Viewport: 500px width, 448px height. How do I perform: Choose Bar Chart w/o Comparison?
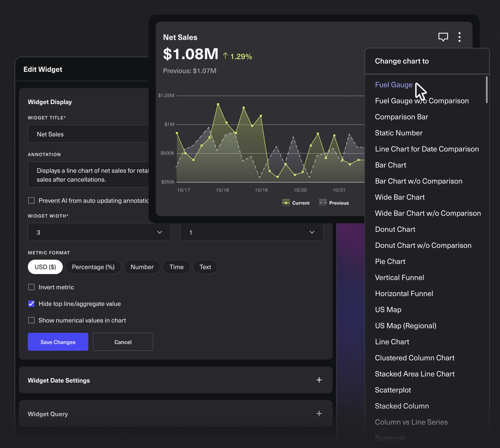(418, 181)
